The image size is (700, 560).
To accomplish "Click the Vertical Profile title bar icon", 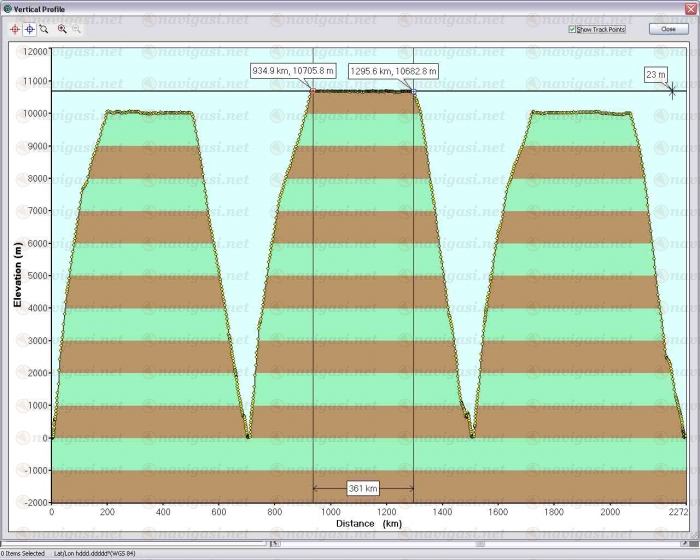I will point(7,7).
